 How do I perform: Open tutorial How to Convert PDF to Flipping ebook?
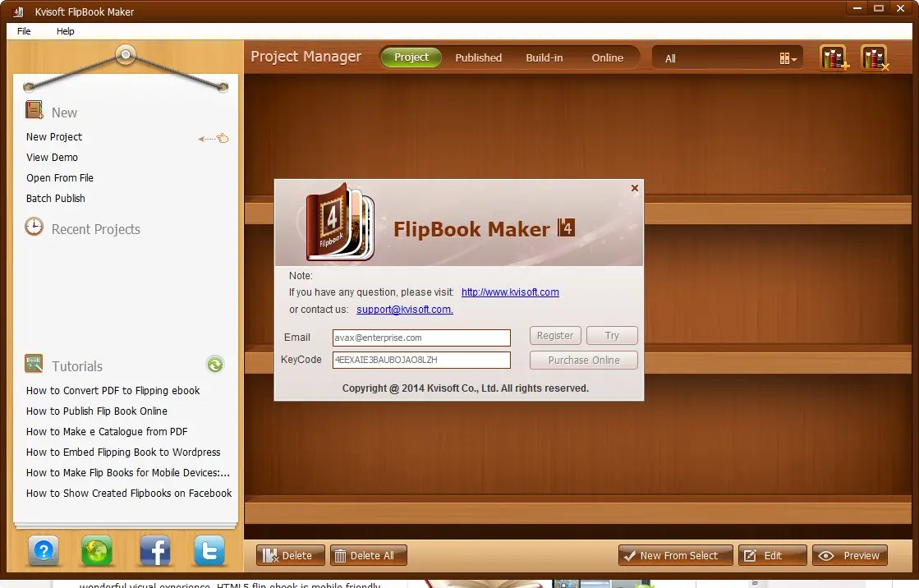(x=113, y=390)
